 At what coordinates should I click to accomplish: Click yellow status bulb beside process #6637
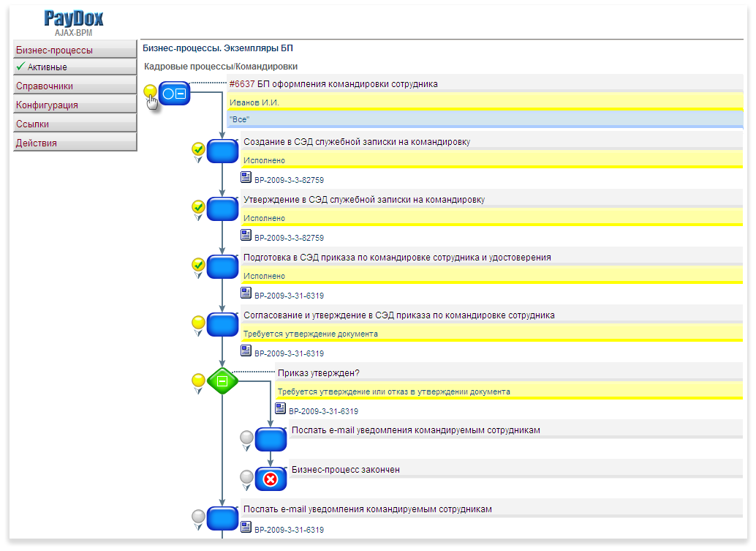tap(151, 90)
